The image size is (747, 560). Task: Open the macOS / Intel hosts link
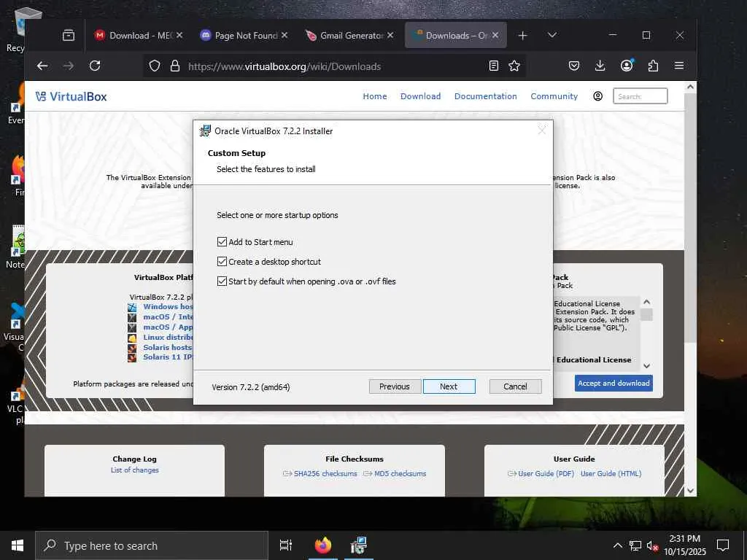(168, 316)
